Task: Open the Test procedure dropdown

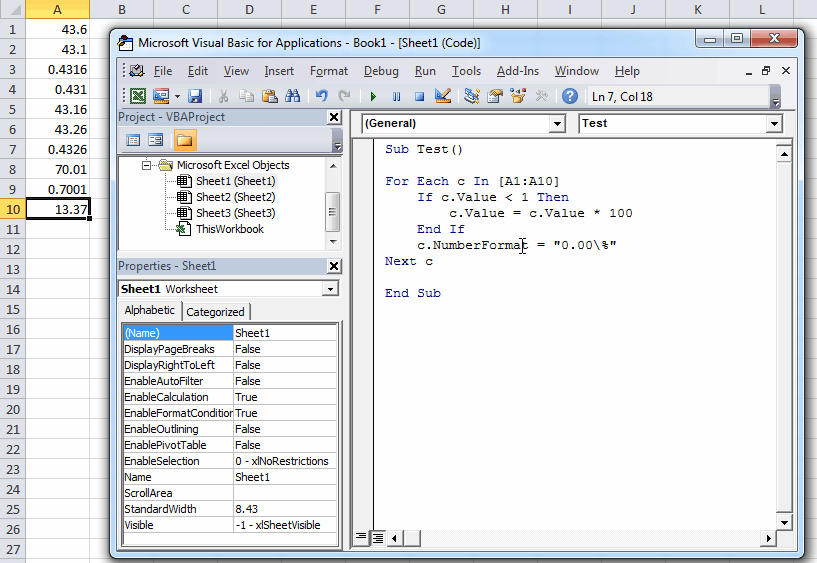Action: pos(773,124)
